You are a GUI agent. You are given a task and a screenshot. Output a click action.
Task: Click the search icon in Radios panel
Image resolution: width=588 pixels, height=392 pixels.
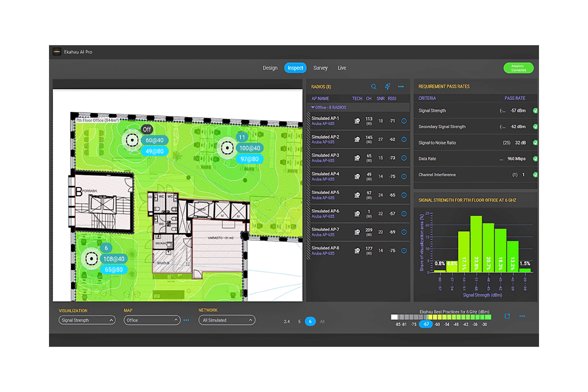click(374, 87)
